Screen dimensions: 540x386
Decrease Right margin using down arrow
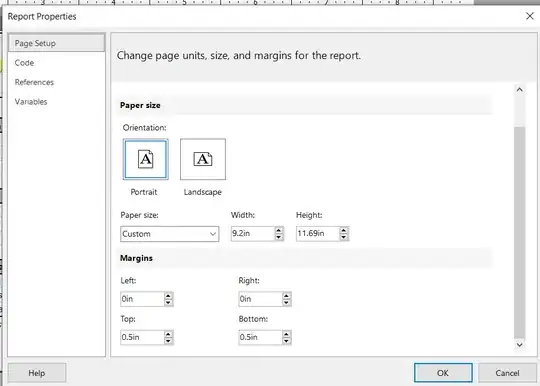point(286,302)
